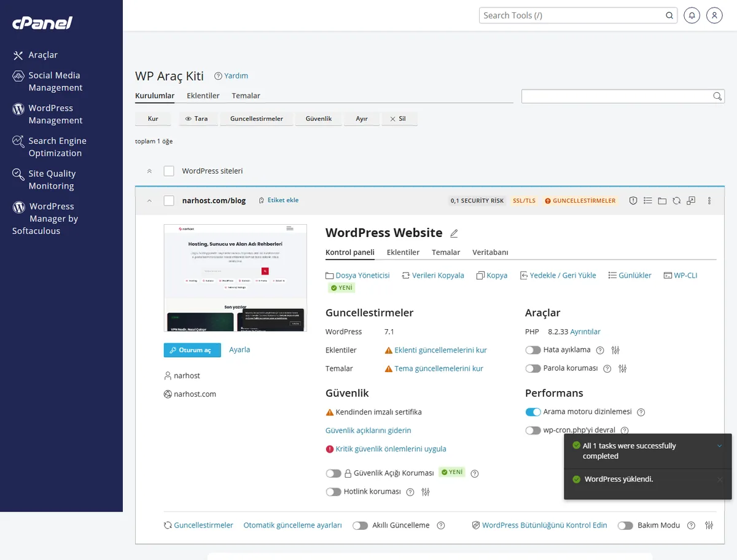Open help for Bakım Modu
Screen dimensions: 737x560
click(691, 526)
